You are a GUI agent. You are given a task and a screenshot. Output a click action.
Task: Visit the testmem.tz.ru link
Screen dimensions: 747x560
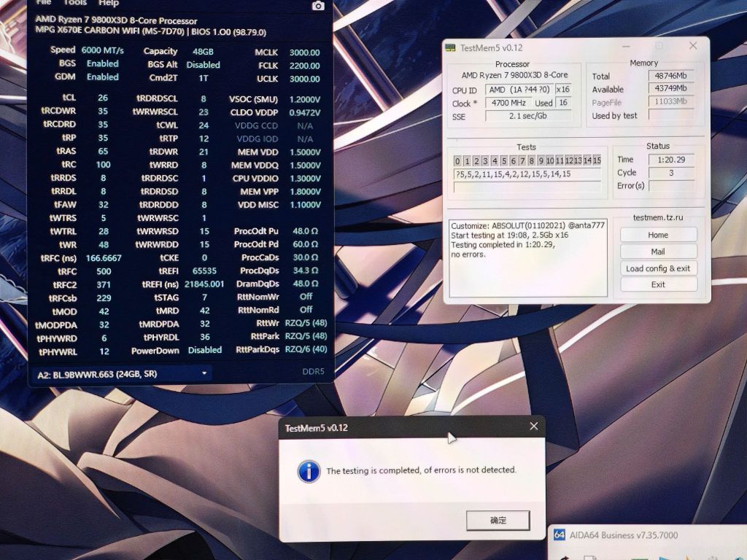[657, 218]
